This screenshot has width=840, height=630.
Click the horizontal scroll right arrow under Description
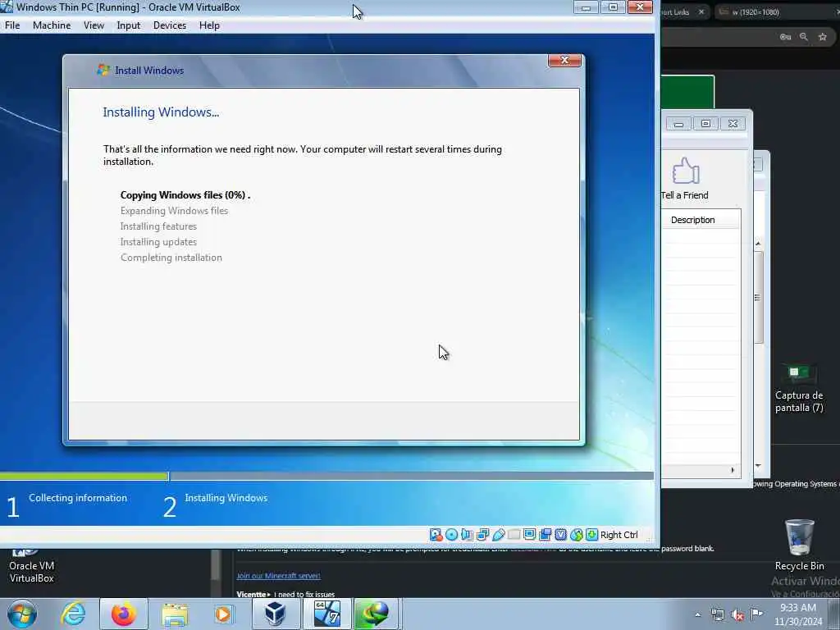[x=733, y=470]
